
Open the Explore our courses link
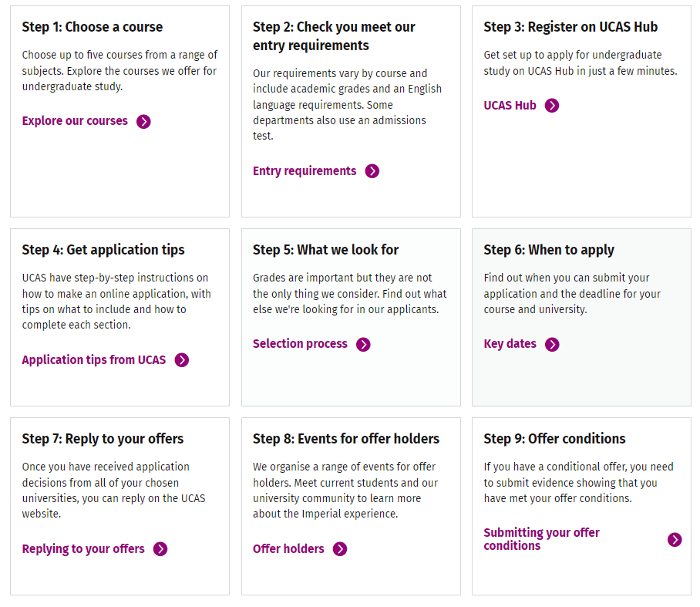(75, 121)
